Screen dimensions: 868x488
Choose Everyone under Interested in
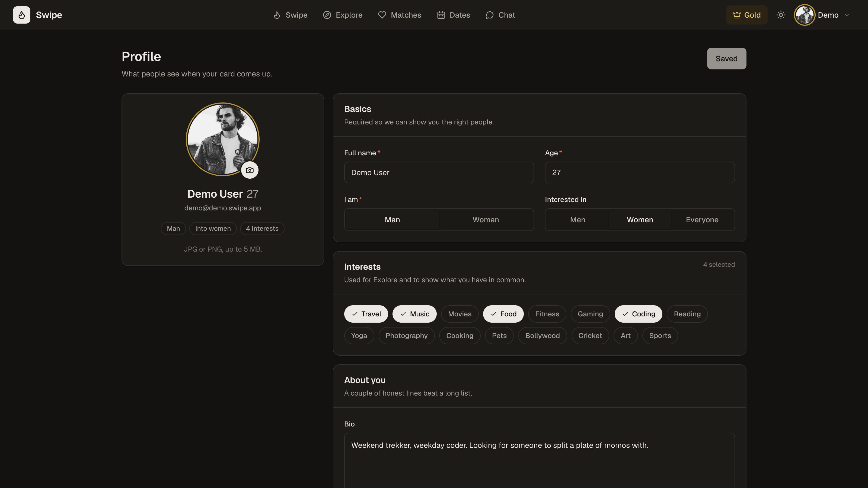coord(702,220)
